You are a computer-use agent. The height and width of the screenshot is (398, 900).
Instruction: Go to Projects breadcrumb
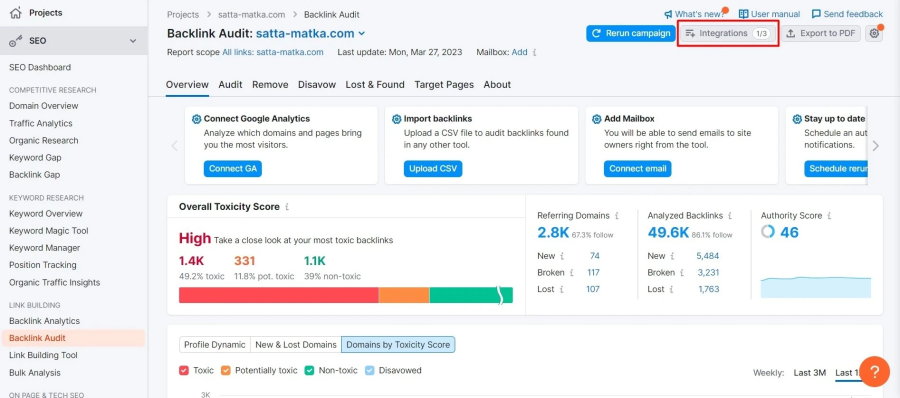pyautogui.click(x=183, y=15)
